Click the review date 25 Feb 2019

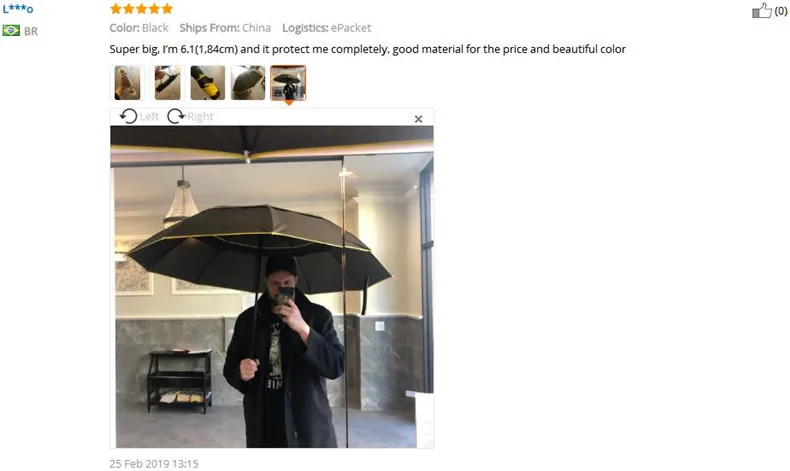tap(154, 463)
